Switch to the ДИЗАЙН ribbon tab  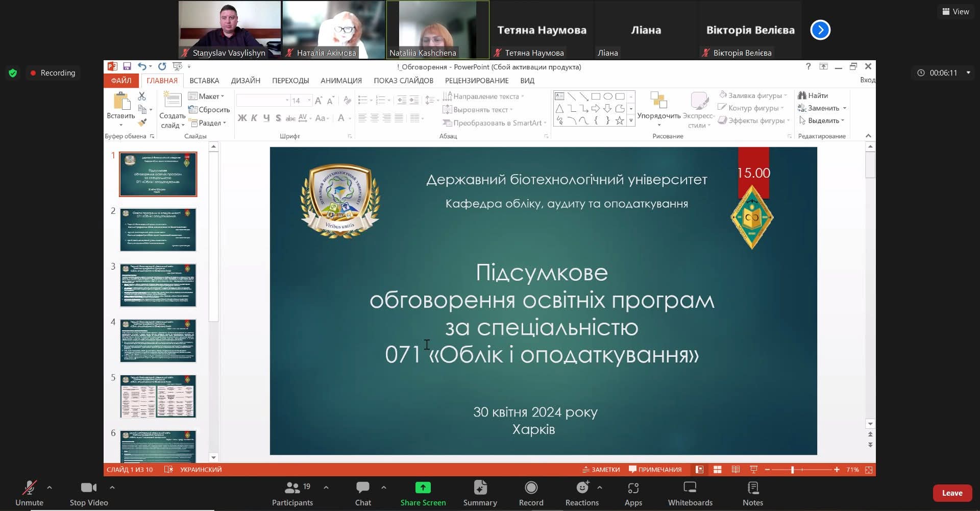click(x=246, y=81)
